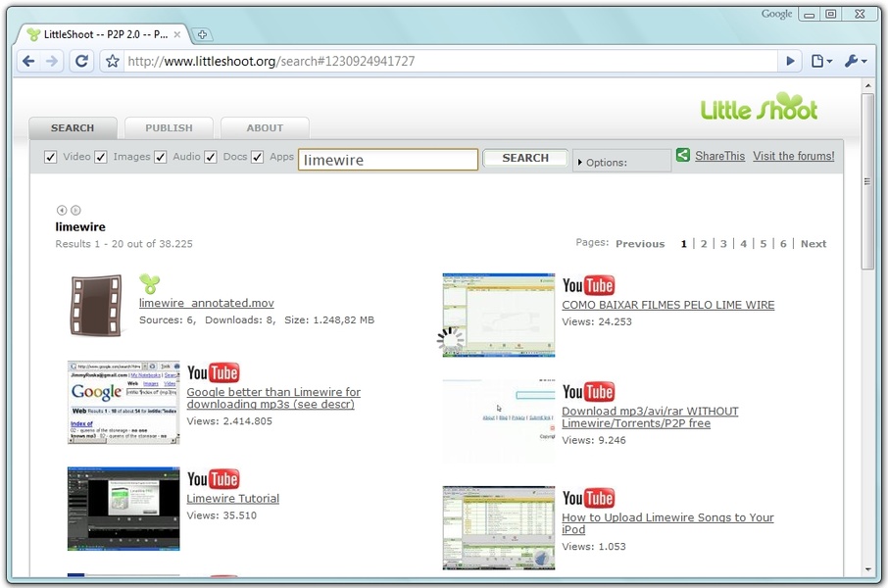Click YouTube logo above Google better than Limewire
Screen dimensions: 888x588
pos(213,372)
